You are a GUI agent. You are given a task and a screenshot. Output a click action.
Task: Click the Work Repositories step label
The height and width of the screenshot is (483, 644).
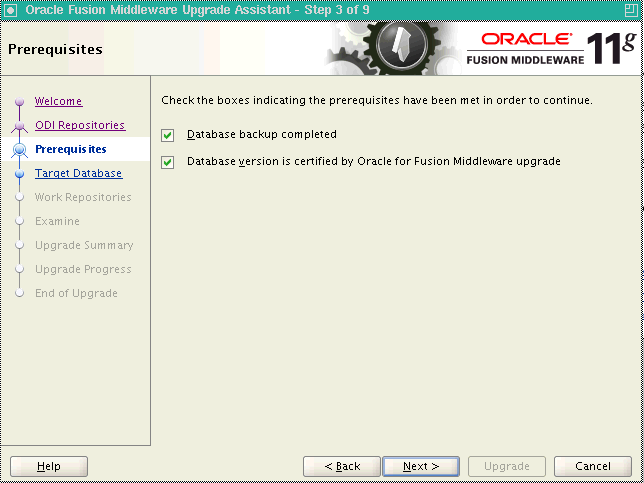point(83,197)
